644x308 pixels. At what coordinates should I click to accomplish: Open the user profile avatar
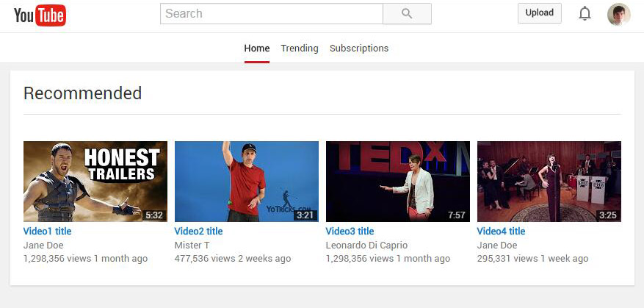pos(618,14)
